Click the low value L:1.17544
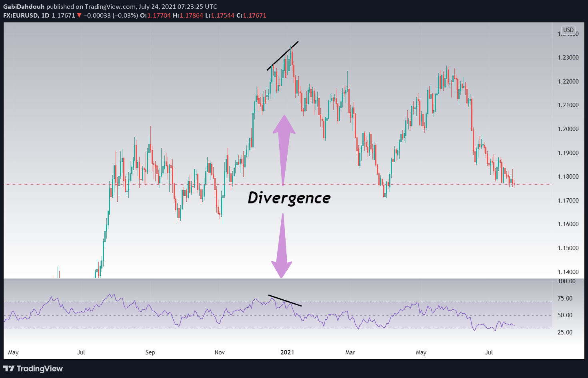The height and width of the screenshot is (378, 588). (220, 16)
